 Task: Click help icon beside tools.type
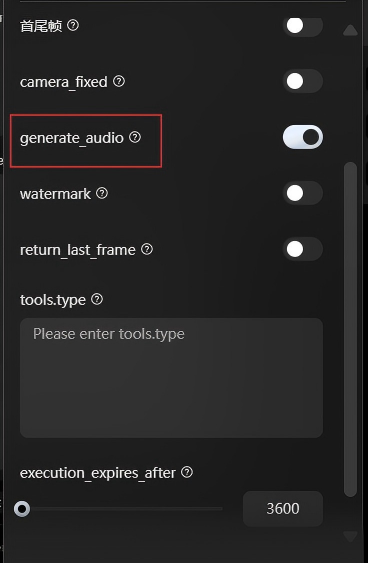pyautogui.click(x=97, y=299)
